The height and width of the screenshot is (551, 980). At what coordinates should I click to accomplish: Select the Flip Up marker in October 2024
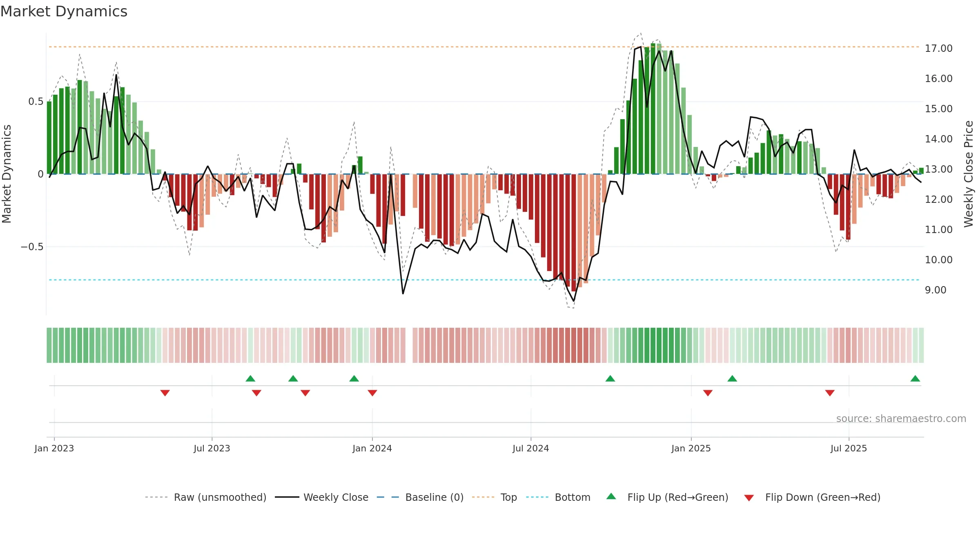pyautogui.click(x=610, y=378)
